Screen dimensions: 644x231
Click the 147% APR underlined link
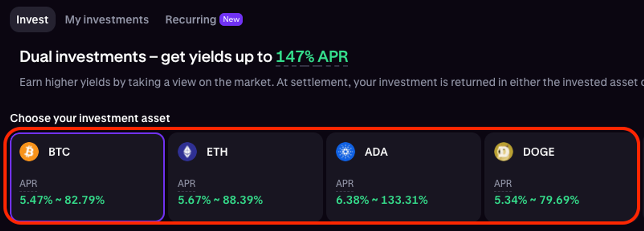coord(312,57)
